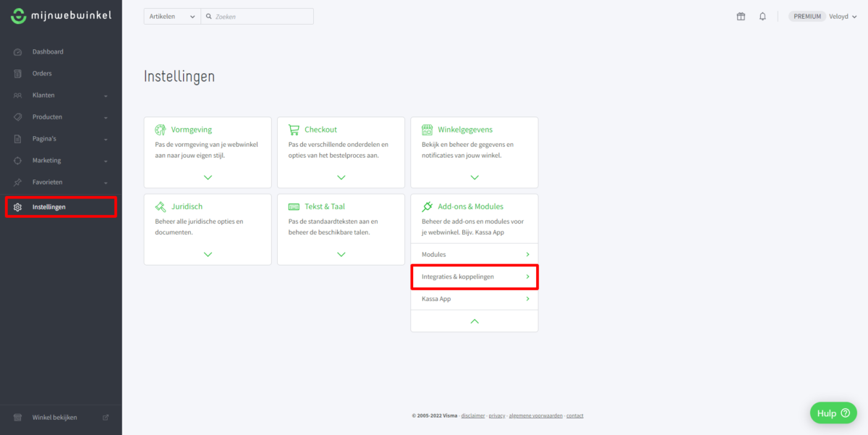Open Integraties & koppelingen
The height and width of the screenshot is (435, 868).
(x=475, y=276)
